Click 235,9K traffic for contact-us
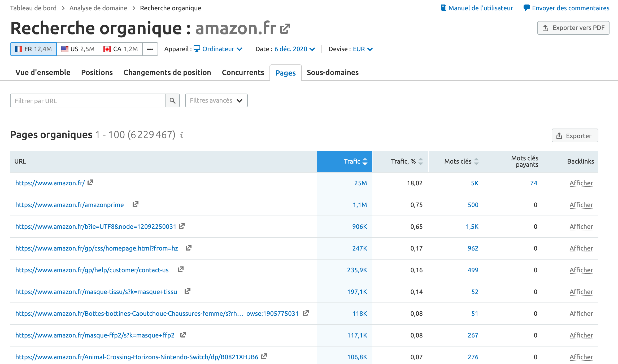This screenshot has width=618, height=364. pyautogui.click(x=357, y=270)
